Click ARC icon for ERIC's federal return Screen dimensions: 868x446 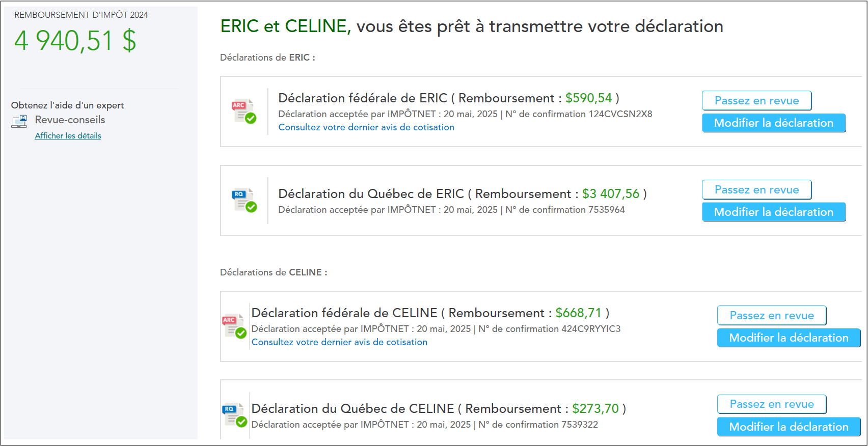click(243, 111)
